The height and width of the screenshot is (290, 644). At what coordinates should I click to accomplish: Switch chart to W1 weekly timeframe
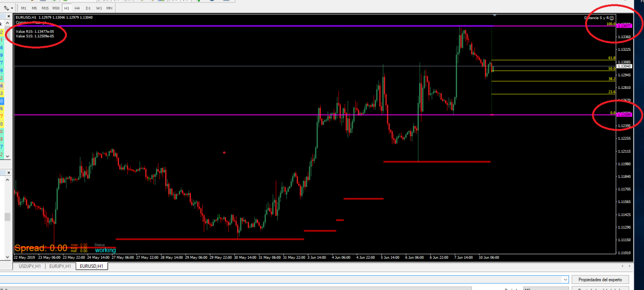pos(99,9)
